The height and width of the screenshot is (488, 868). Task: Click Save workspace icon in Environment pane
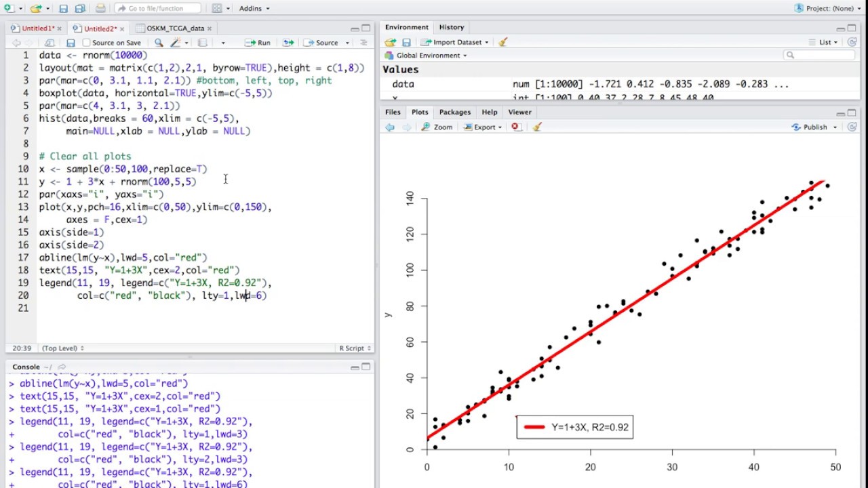pos(406,42)
